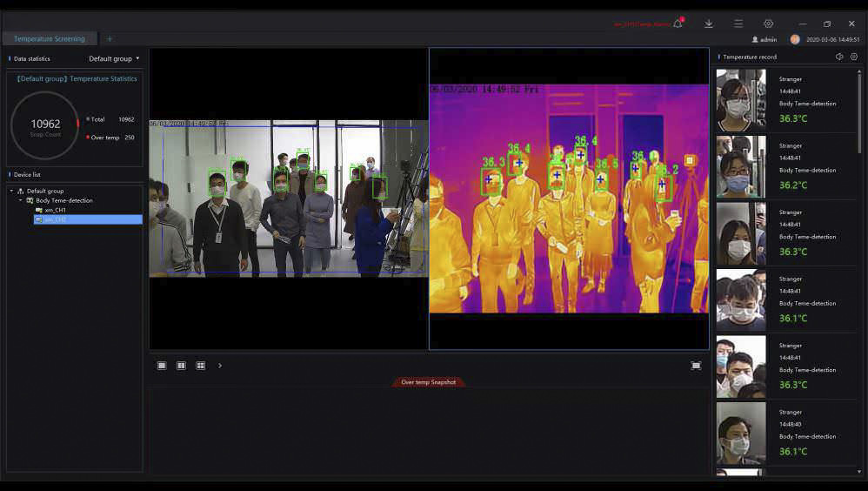Collapse the Default group tree node
868x491 pixels.
point(11,191)
